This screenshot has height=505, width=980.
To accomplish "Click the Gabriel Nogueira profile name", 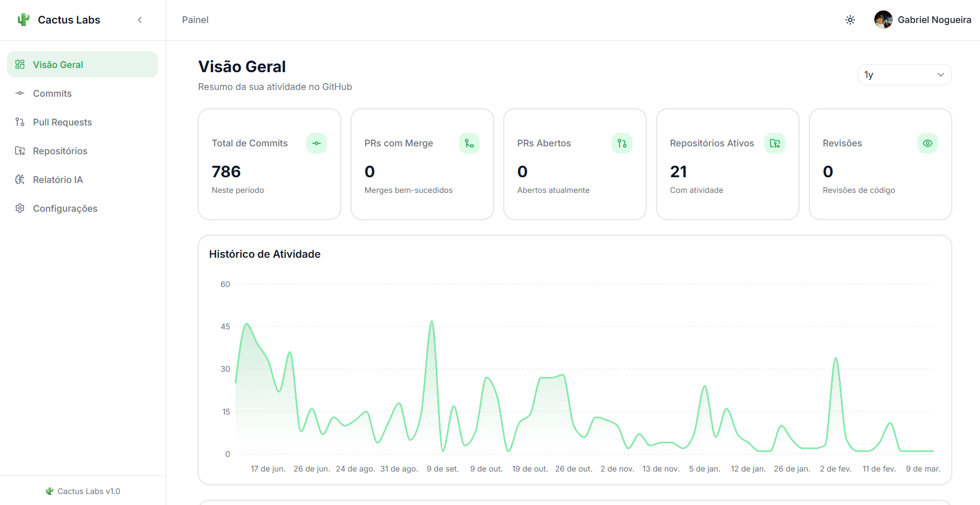I will click(934, 19).
